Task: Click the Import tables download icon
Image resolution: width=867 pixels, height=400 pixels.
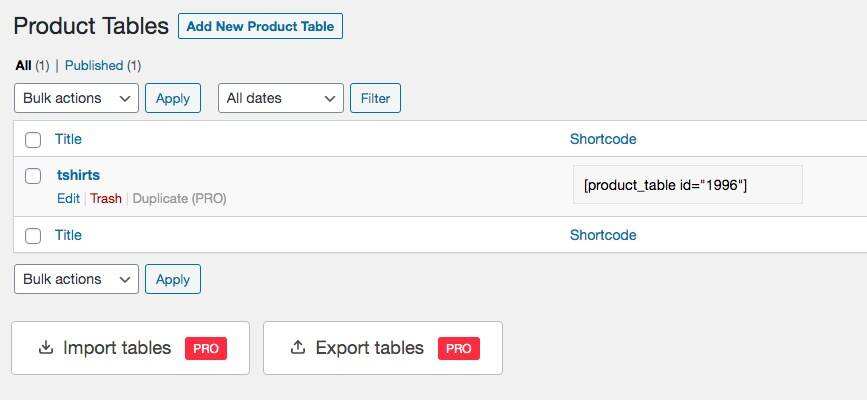Action: point(45,348)
